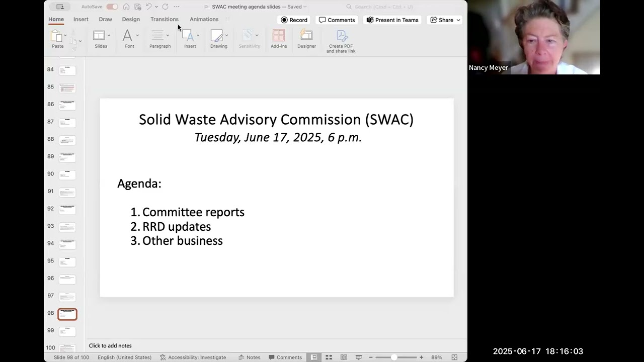Image resolution: width=644 pixels, height=362 pixels.
Task: Click the zoom out minus button
Action: (x=371, y=357)
